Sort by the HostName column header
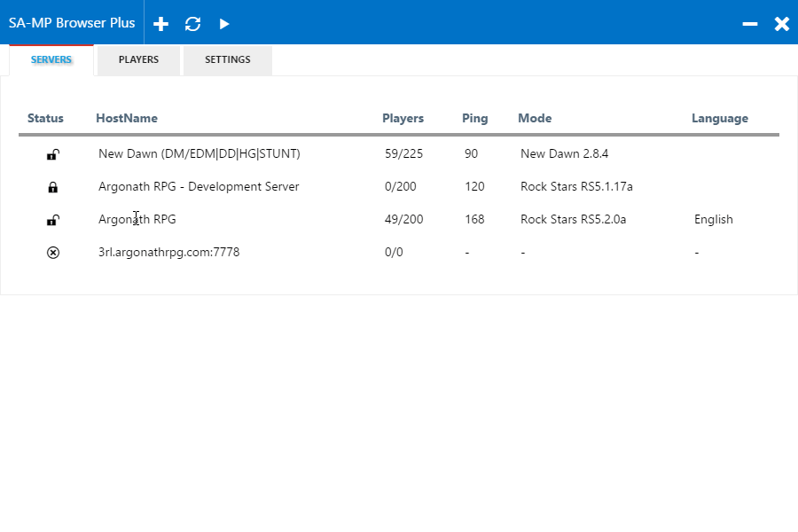The width and height of the screenshot is (798, 532). (x=127, y=118)
